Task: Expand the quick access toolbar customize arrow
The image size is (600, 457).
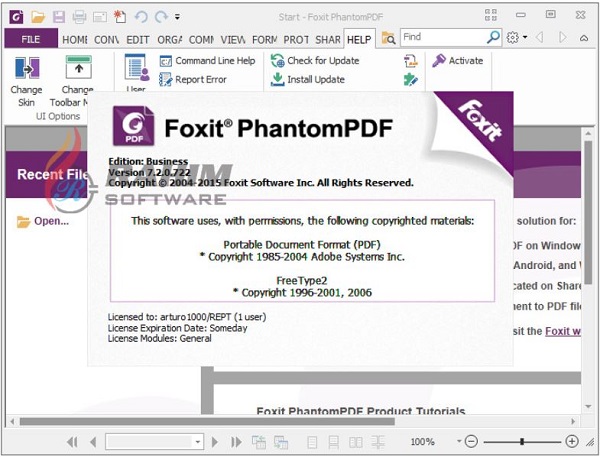Action: [177, 17]
